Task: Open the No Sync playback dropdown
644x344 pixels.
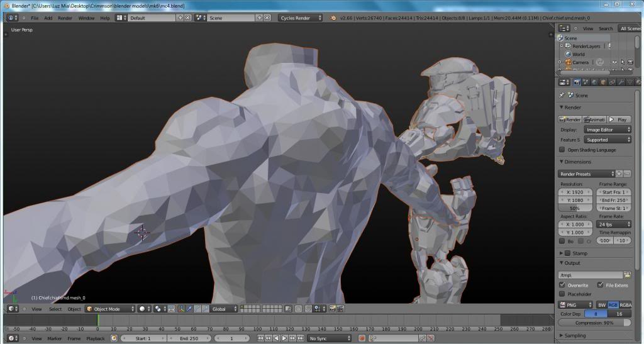Action: tap(330, 338)
